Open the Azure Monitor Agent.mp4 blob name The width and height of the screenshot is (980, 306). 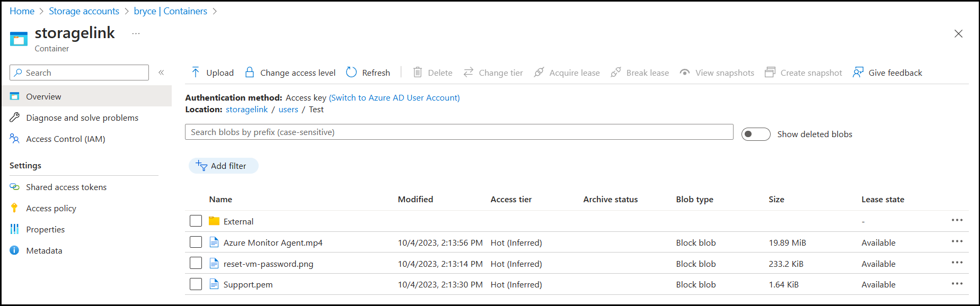point(273,242)
